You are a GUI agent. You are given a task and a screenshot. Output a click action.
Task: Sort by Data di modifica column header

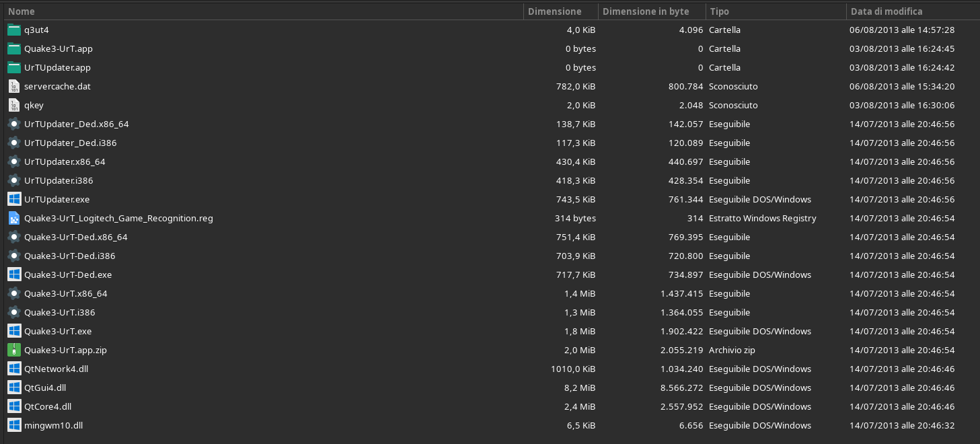pyautogui.click(x=913, y=11)
